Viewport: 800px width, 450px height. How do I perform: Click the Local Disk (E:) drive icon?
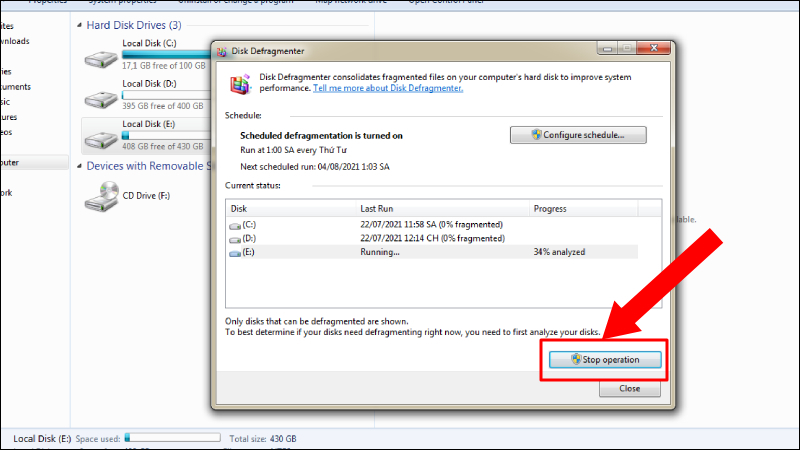coord(101,139)
